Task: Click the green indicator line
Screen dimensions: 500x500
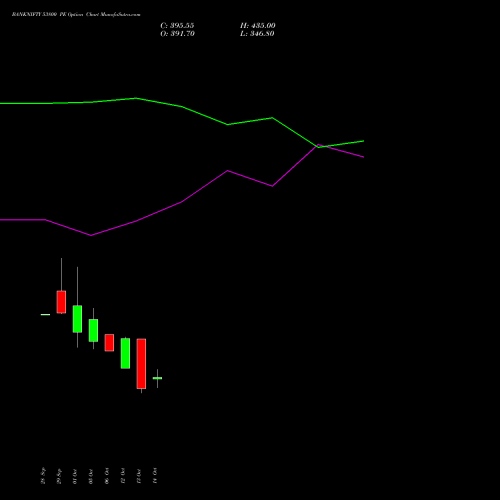Action: click(182, 107)
